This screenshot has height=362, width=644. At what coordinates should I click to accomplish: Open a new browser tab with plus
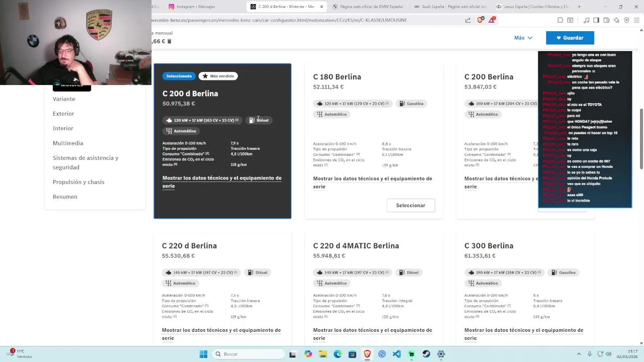(x=579, y=7)
